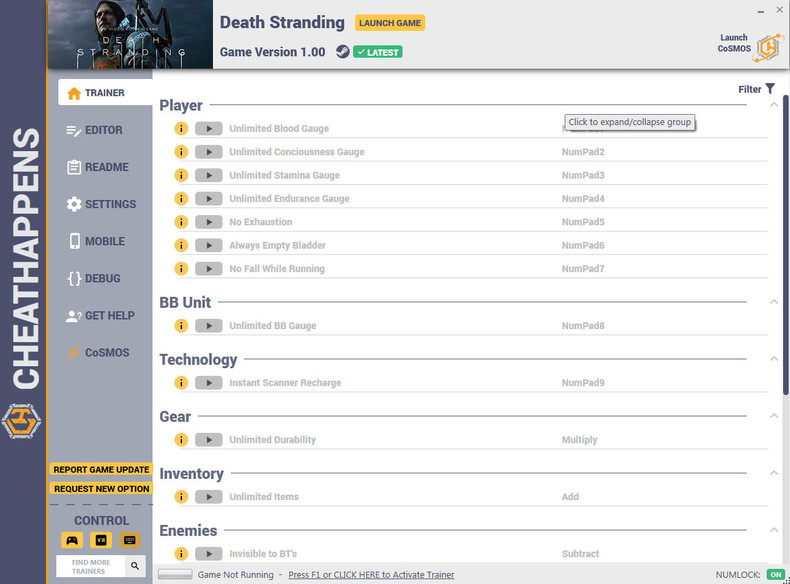790x584 pixels.
Task: Click the Launch Game button
Action: [390, 23]
